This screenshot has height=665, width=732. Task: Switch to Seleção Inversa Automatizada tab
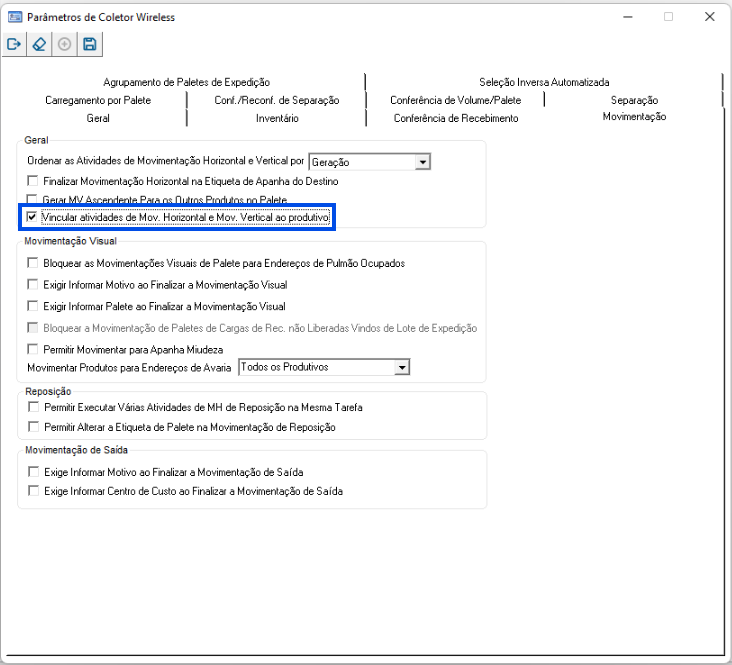tap(544, 82)
